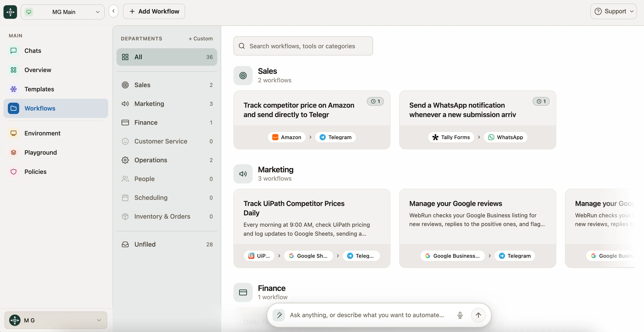
Task: Click the Finance card icon in departments list
Action: click(125, 123)
